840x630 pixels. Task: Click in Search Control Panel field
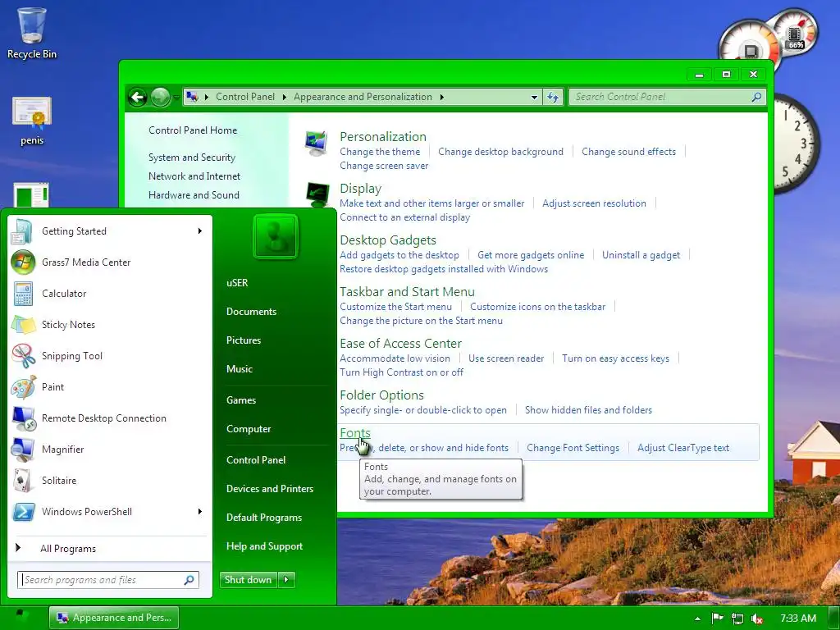point(668,97)
